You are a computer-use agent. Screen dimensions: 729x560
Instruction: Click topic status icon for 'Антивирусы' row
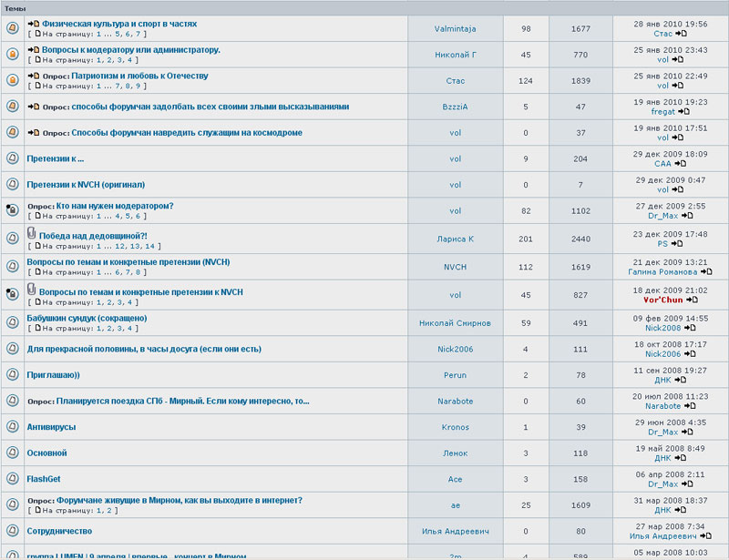point(13,427)
